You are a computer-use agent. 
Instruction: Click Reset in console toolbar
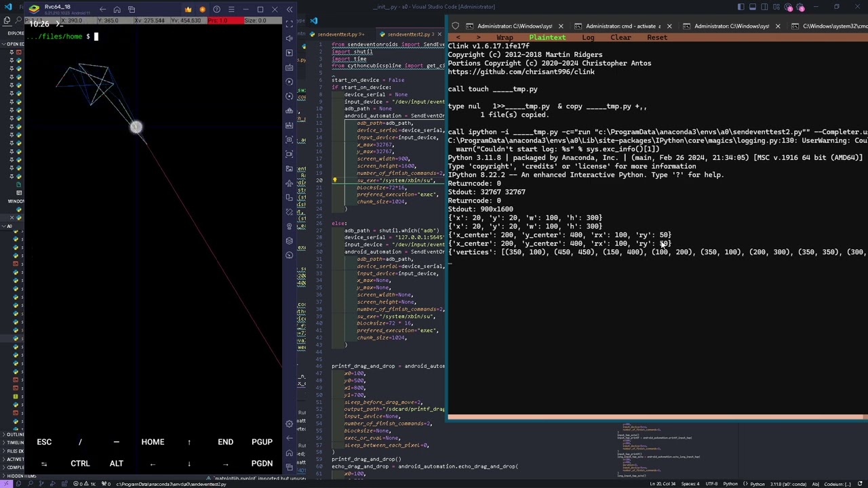click(x=657, y=38)
